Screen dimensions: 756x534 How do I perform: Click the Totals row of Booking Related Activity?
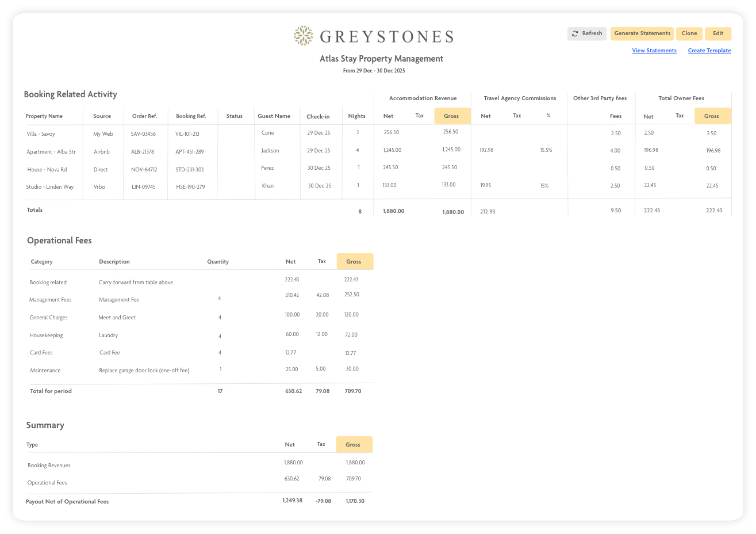[x=34, y=210]
